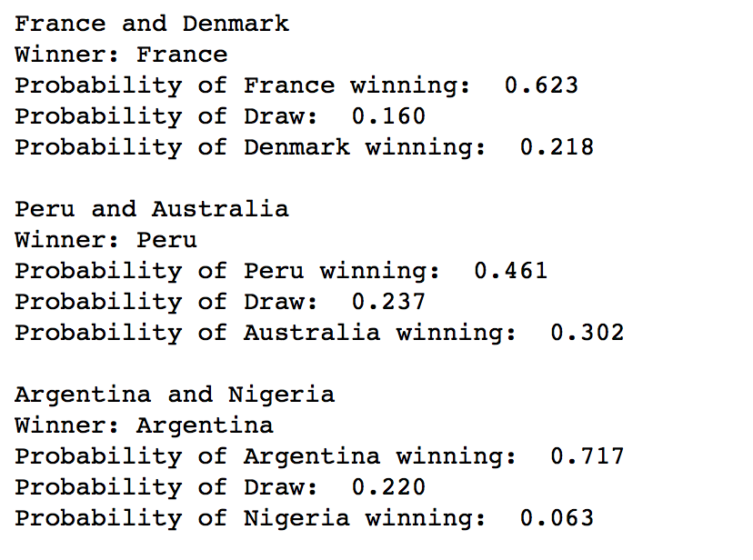Viewport: 753px width, 560px height.
Task: Click 'Probability of Argentina winning:' label
Action: point(266,457)
